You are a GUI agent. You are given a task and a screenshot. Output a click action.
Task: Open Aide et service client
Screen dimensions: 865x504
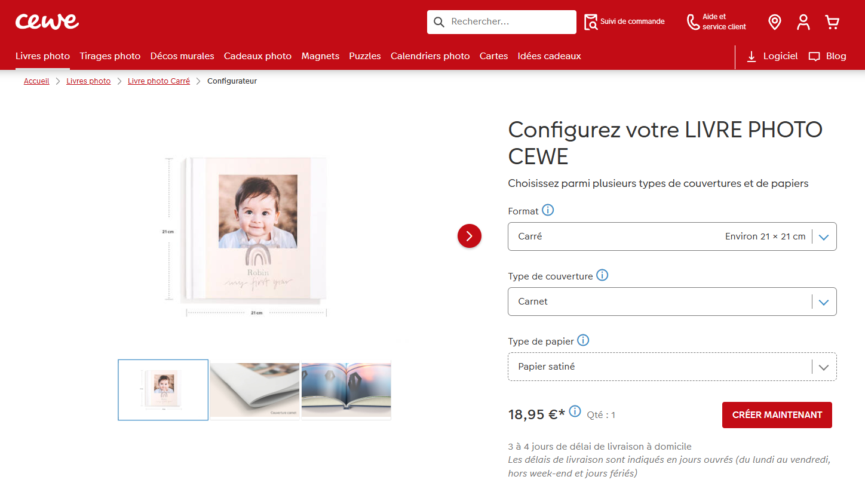[x=716, y=21]
